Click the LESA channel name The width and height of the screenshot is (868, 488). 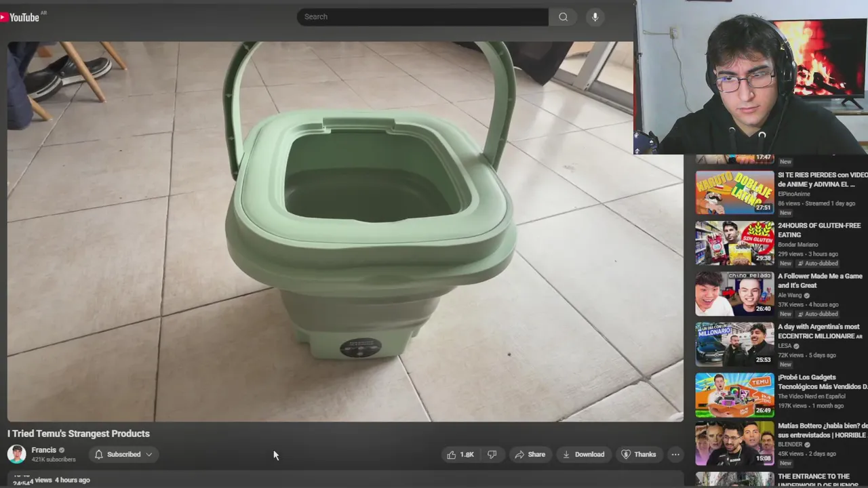[x=785, y=346]
